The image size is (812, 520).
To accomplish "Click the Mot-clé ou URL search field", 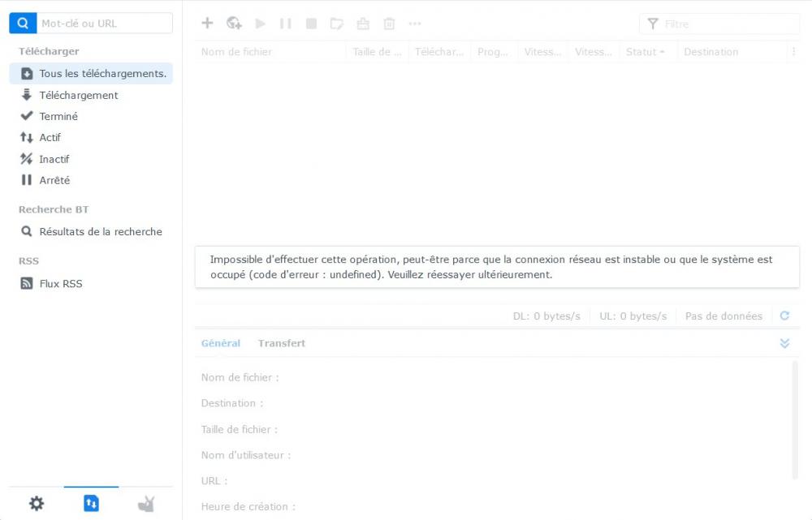I will pos(104,24).
